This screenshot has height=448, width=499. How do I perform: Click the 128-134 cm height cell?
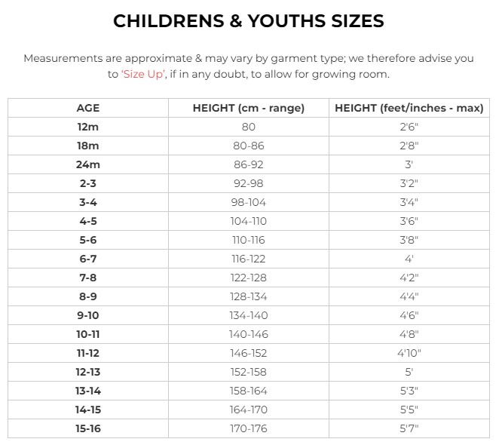[249, 296]
